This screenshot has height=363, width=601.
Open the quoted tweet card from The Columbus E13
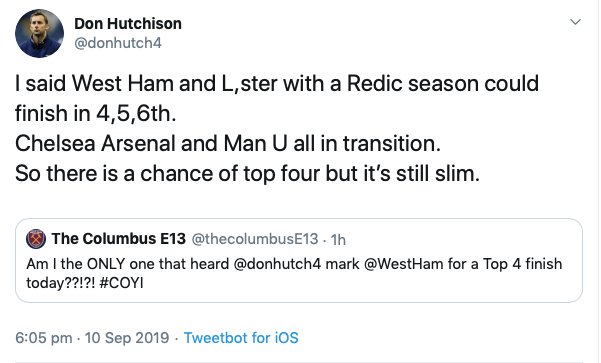(299, 261)
